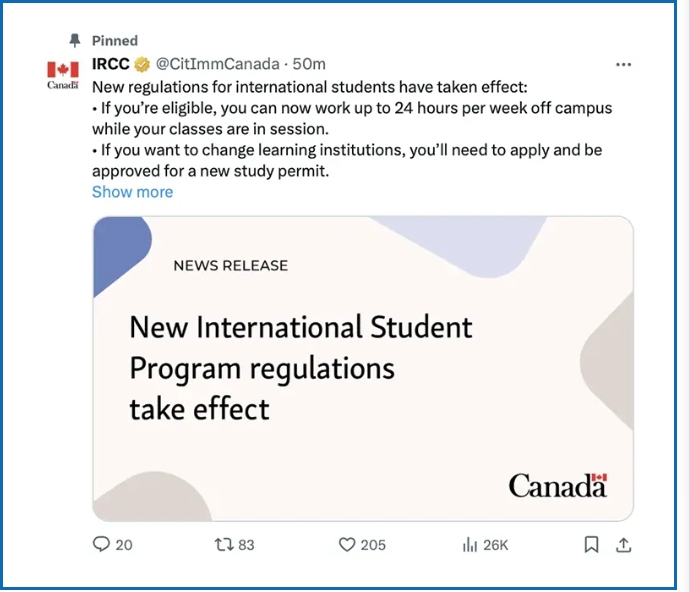The width and height of the screenshot is (690, 592).
Task: Open the IRCC display name link
Action: click(x=110, y=64)
